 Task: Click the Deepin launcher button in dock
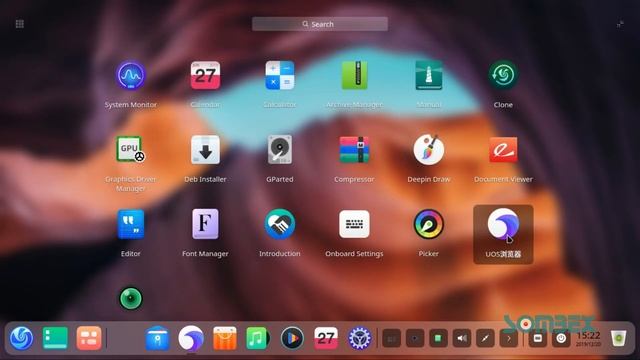[x=22, y=338]
